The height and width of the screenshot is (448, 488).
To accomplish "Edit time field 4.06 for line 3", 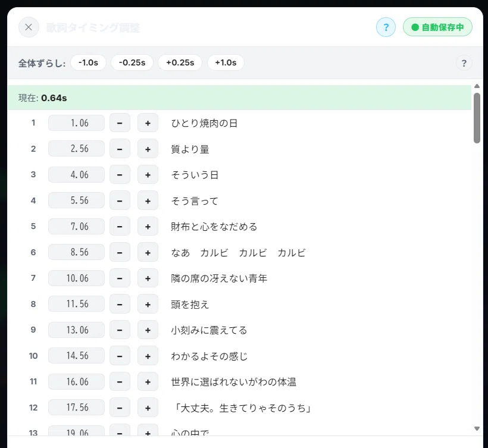I will tap(76, 174).
